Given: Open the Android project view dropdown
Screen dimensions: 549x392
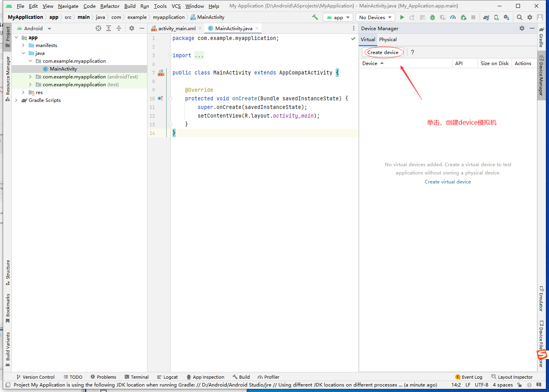Looking at the screenshot, I should click(x=34, y=28).
